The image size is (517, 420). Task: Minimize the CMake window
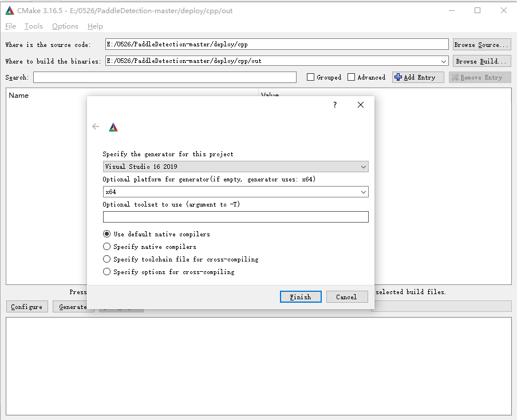pos(452,10)
